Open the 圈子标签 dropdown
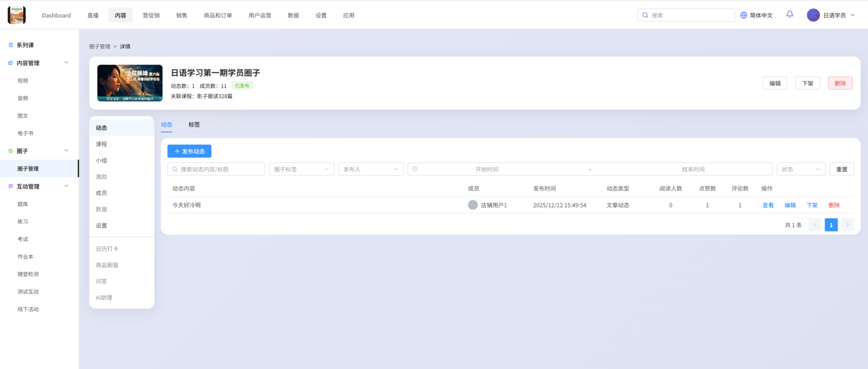This screenshot has width=868, height=369. (302, 169)
